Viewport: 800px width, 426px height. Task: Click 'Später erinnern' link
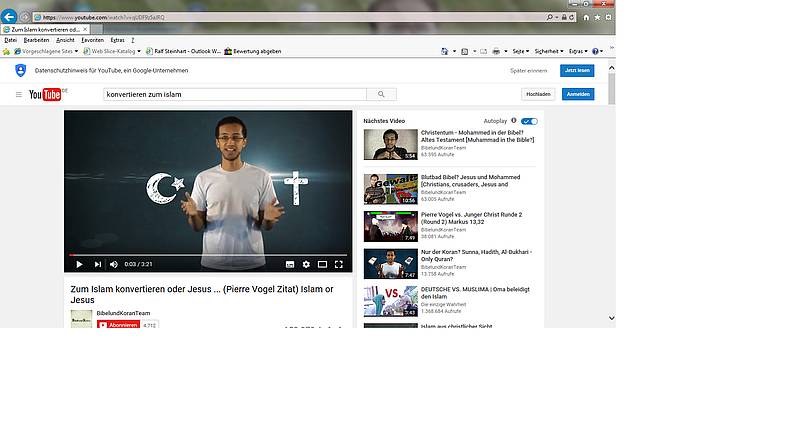pos(529,70)
